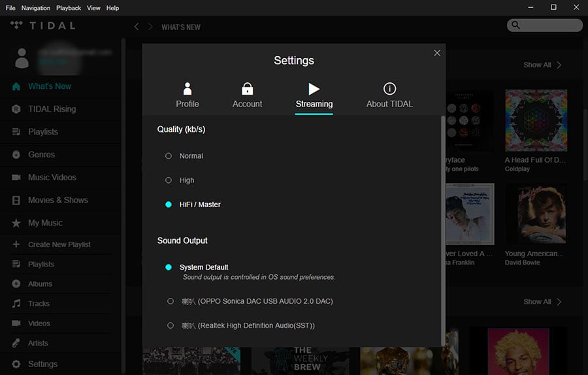
Task: Click the Account lock icon
Action: [247, 89]
